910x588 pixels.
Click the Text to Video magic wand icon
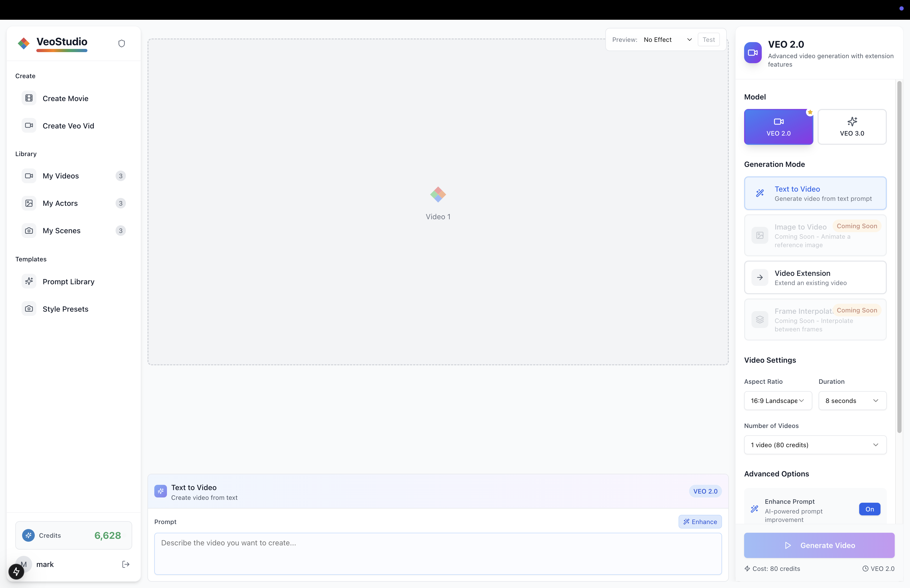tap(760, 193)
